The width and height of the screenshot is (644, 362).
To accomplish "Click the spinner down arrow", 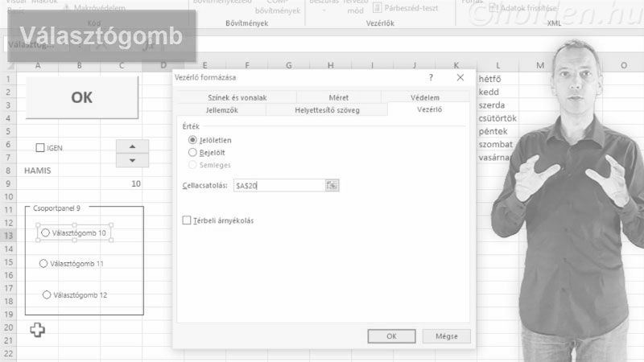I will 132,160.
